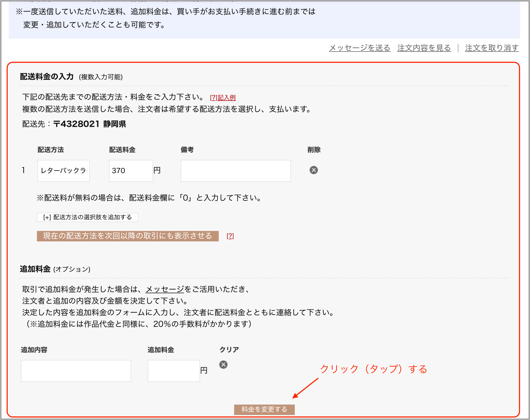This screenshot has height=420, width=530.
Task: Click the 追加料金 (オプション) section heading
Action: 55,269
